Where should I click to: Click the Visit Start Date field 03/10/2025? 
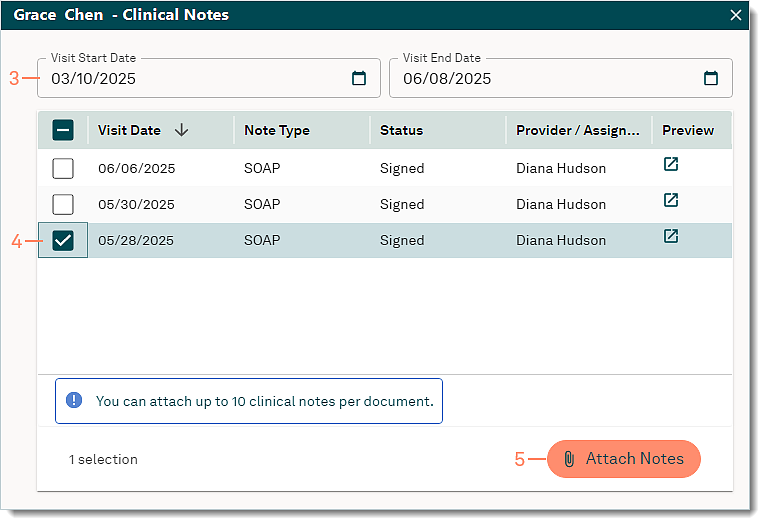pos(209,78)
